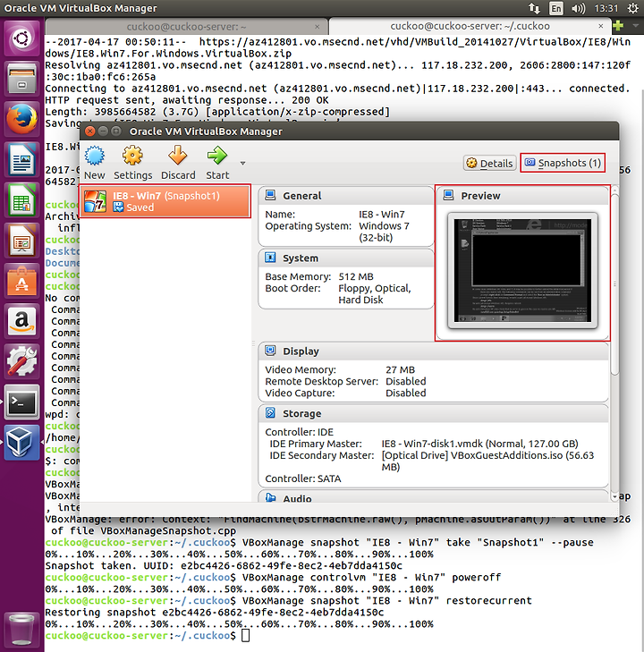Click the System section chip icon

[271, 258]
